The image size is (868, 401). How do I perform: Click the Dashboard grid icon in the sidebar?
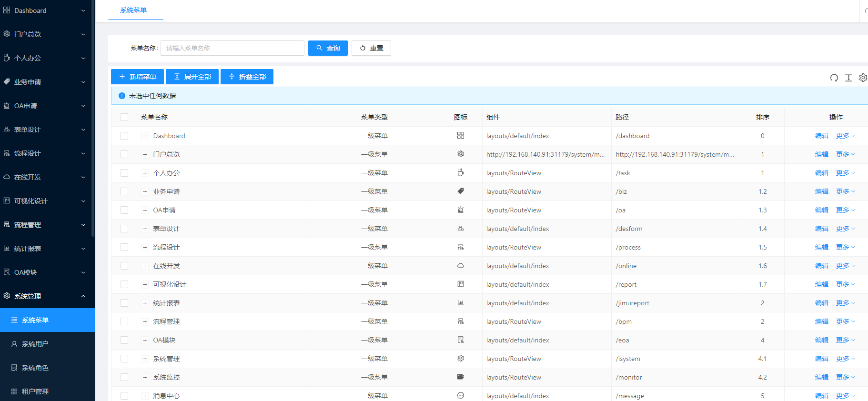7,10
